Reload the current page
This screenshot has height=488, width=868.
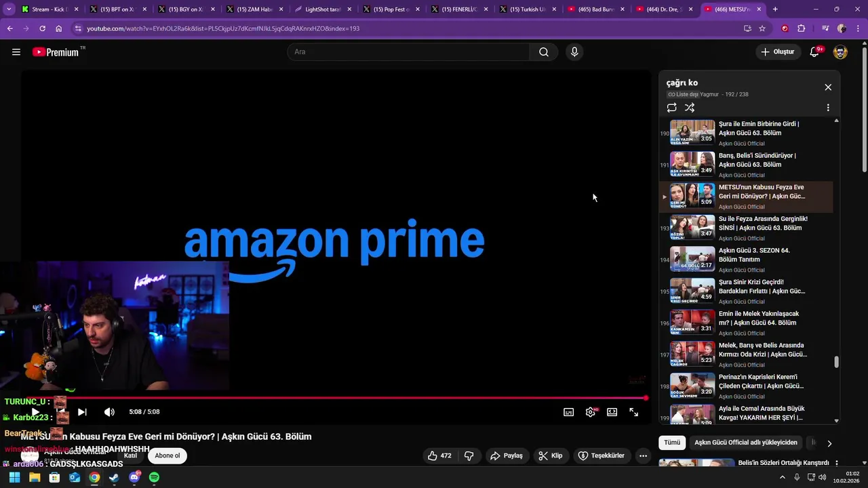(42, 28)
